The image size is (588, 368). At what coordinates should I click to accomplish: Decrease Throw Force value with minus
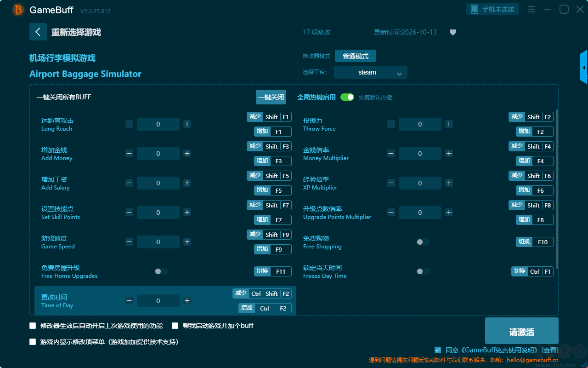pos(391,124)
